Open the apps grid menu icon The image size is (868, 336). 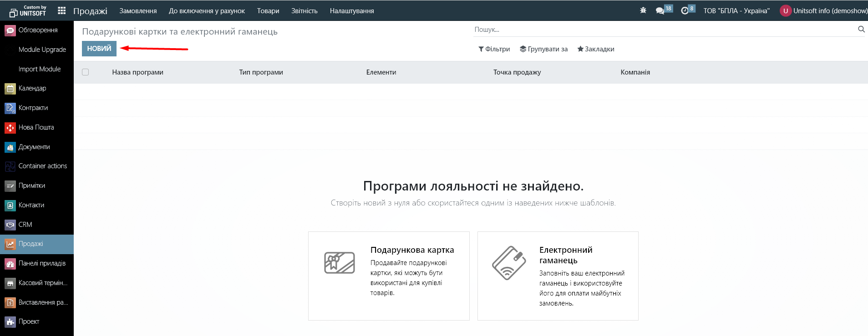(x=62, y=10)
